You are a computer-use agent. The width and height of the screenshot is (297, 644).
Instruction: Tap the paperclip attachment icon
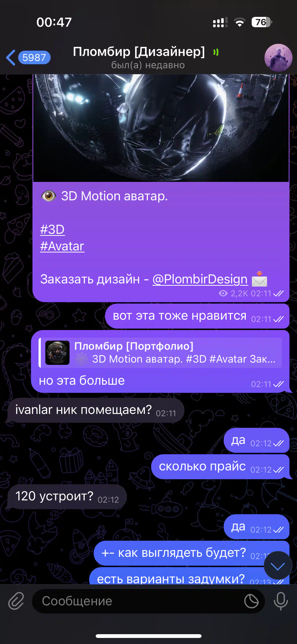point(16,601)
